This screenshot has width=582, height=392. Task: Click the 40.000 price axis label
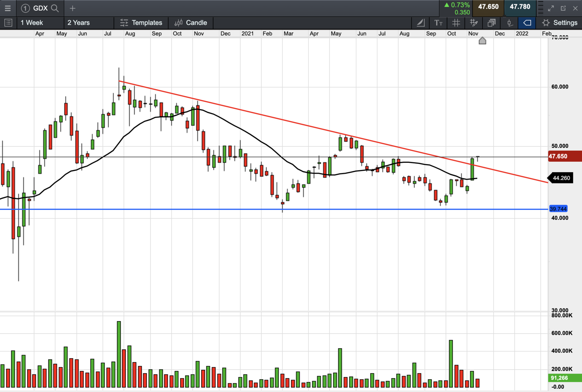coord(560,218)
